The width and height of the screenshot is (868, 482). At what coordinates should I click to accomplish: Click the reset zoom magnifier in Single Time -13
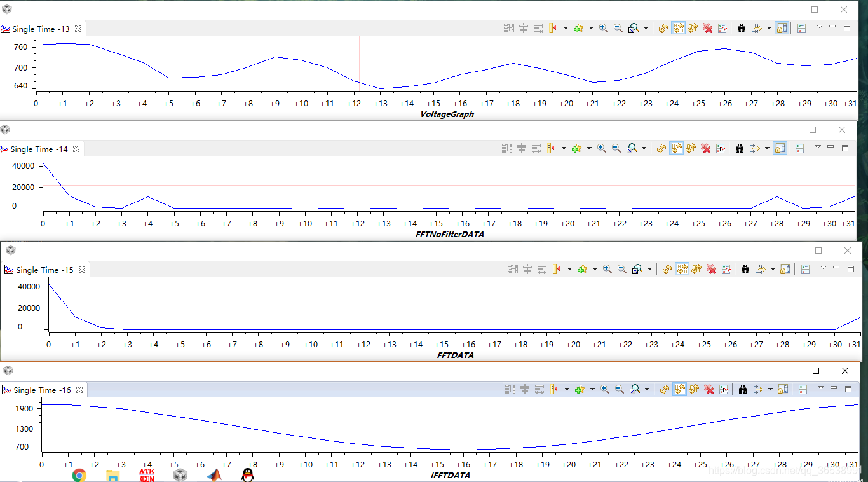click(634, 29)
